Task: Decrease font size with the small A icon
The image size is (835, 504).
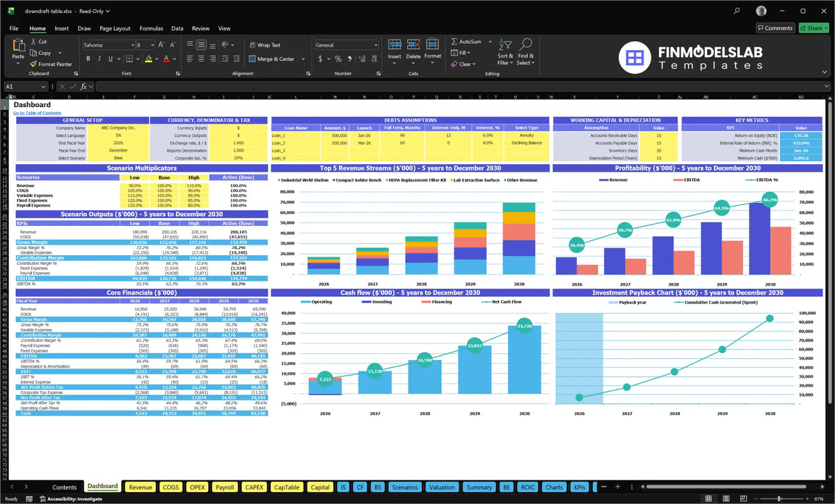Action: point(172,44)
